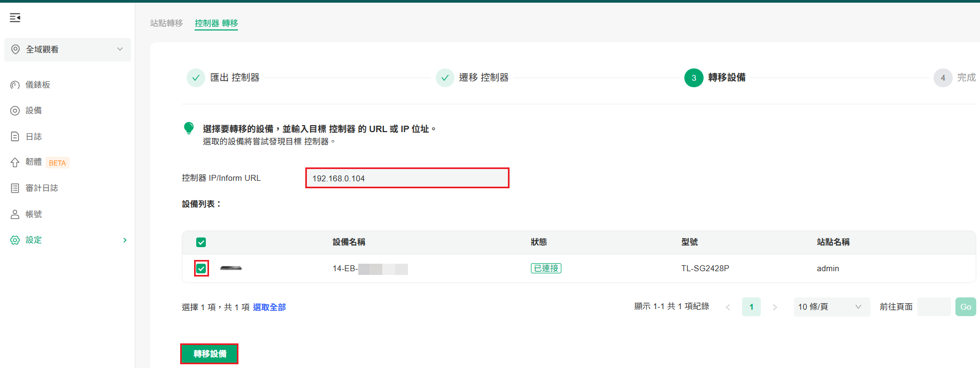980x368 pixels.
Task: Toggle the select-all checkbox in table header
Action: pos(201,242)
